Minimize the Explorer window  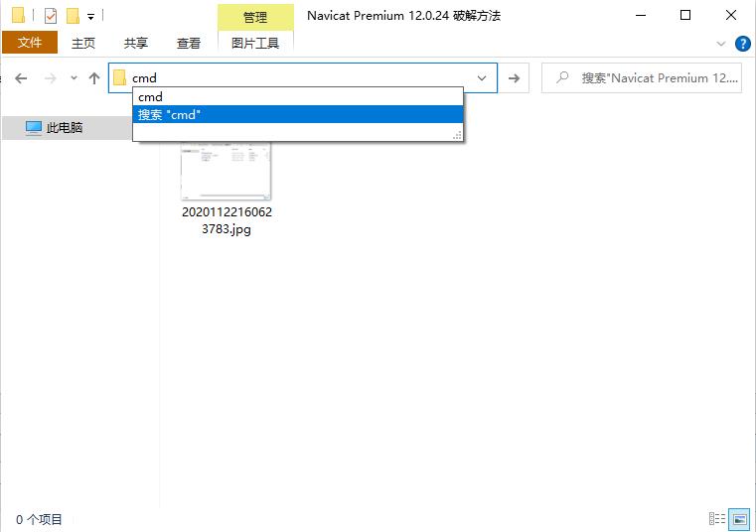click(641, 16)
